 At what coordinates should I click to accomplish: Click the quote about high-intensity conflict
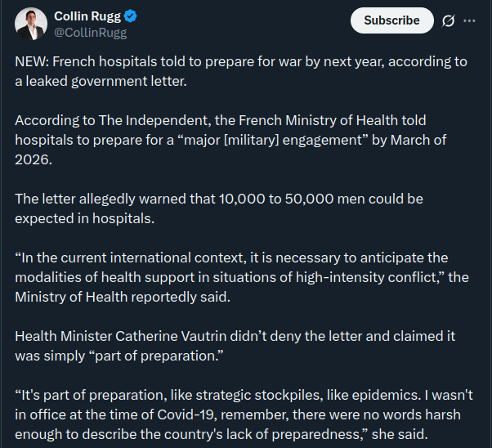[x=241, y=277]
